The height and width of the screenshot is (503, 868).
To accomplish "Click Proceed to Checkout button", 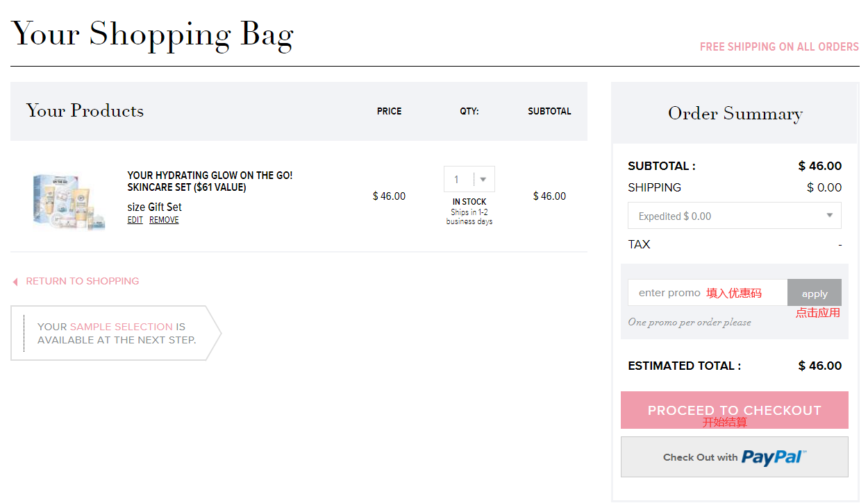I will pyautogui.click(x=734, y=409).
